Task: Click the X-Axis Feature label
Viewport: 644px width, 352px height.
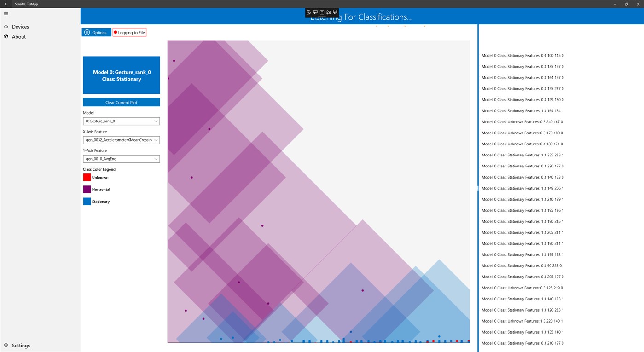Action: (x=95, y=132)
